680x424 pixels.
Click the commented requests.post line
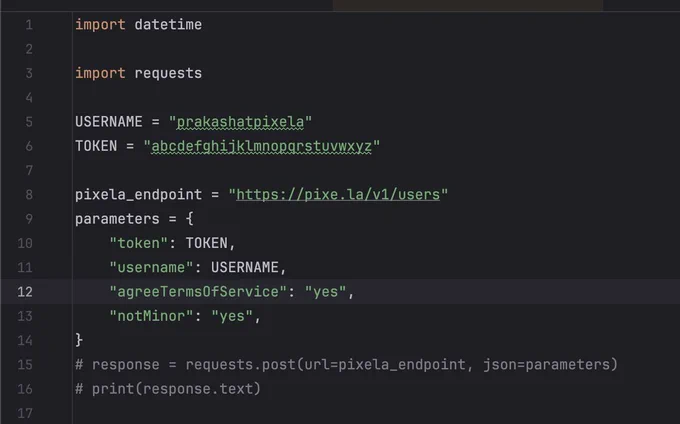[346, 365]
